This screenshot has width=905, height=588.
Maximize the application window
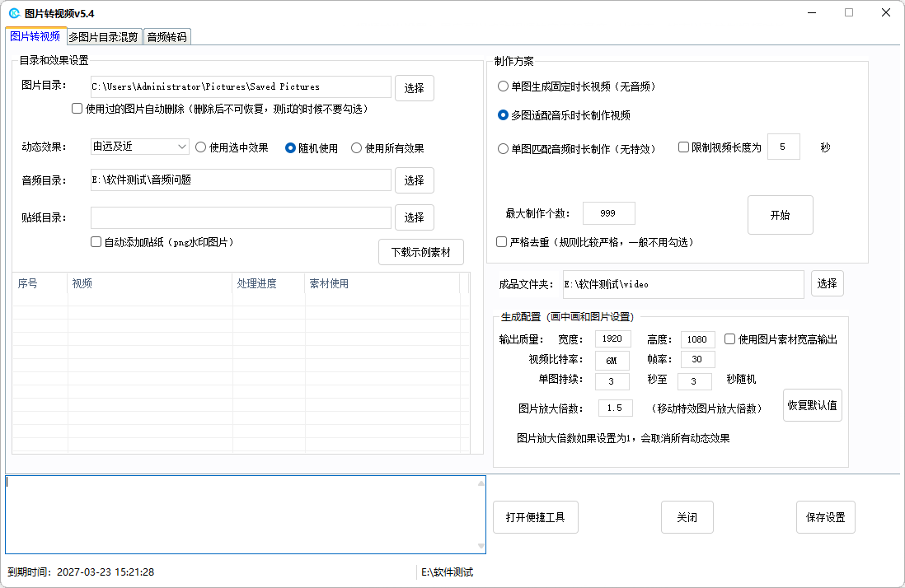click(x=848, y=13)
